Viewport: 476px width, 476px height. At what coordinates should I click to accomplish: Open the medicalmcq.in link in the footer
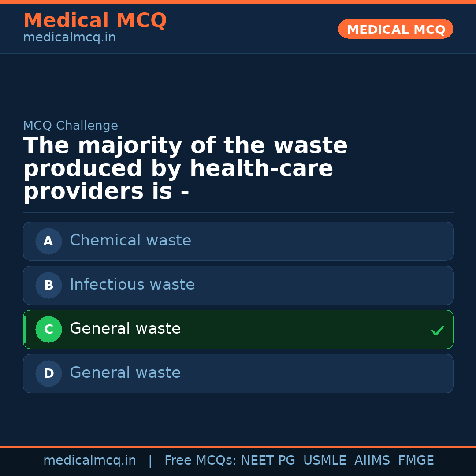(89, 461)
